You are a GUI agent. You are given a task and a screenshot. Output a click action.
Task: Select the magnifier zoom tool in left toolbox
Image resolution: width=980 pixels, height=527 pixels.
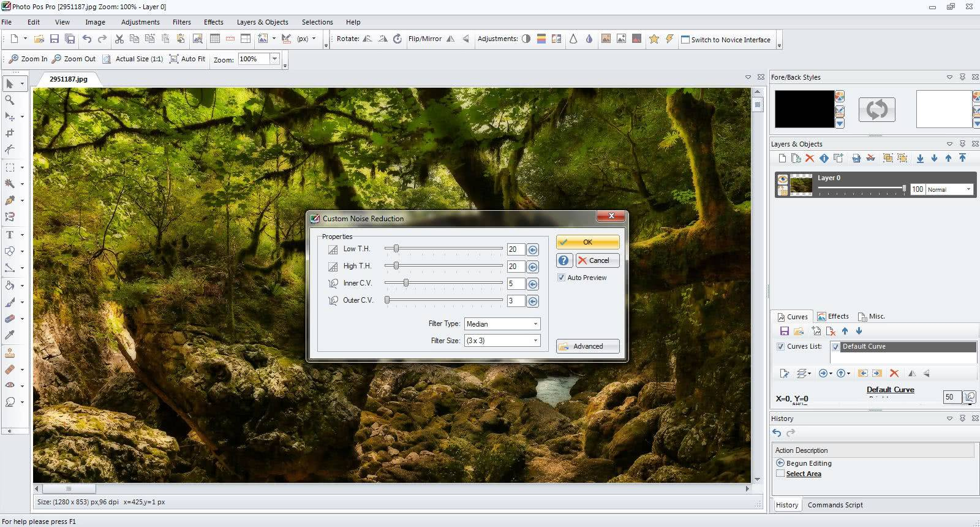[x=10, y=100]
